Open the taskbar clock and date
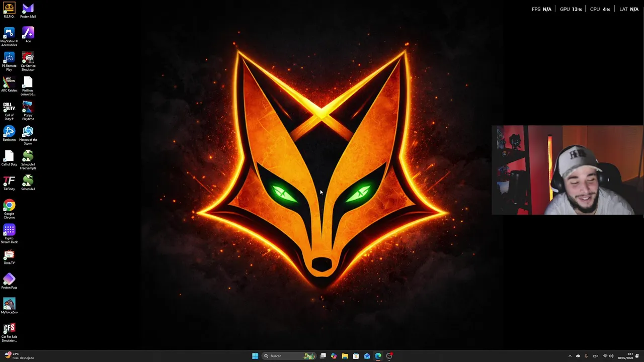This screenshot has width=644, height=362. click(626, 356)
